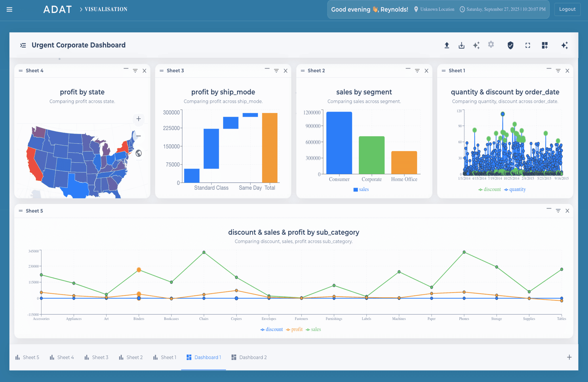Grab the Sheet 3 drag handle icon
The width and height of the screenshot is (588, 382).
click(x=161, y=71)
